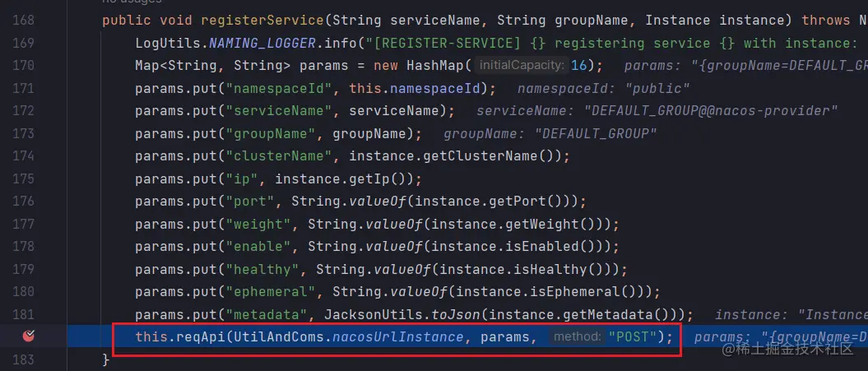The image size is (868, 371).
Task: Click the nacosUrlInstance constant
Action: click(397, 336)
